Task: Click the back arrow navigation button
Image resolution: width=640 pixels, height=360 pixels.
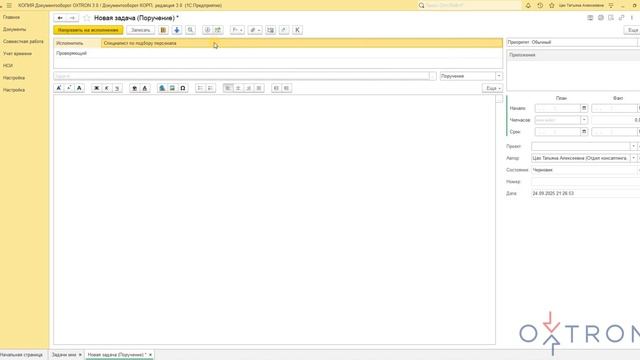Action: click(60, 18)
